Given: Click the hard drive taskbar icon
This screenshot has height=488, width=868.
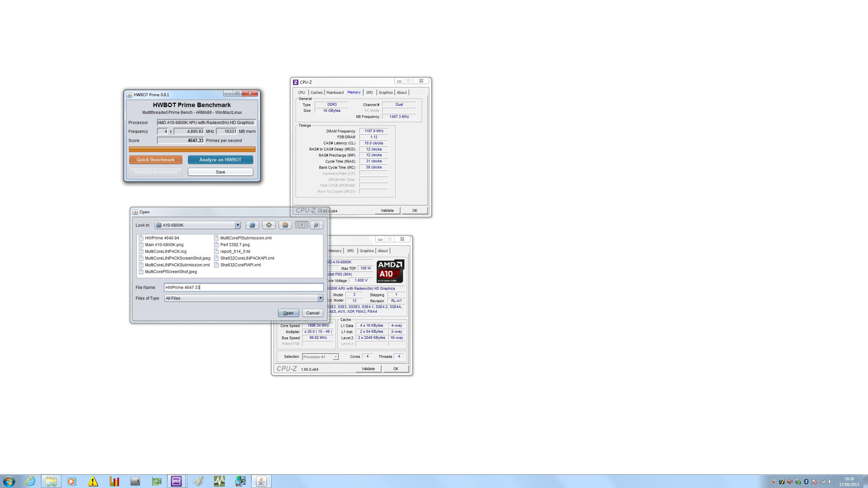Looking at the screenshot, I should coord(135,481).
